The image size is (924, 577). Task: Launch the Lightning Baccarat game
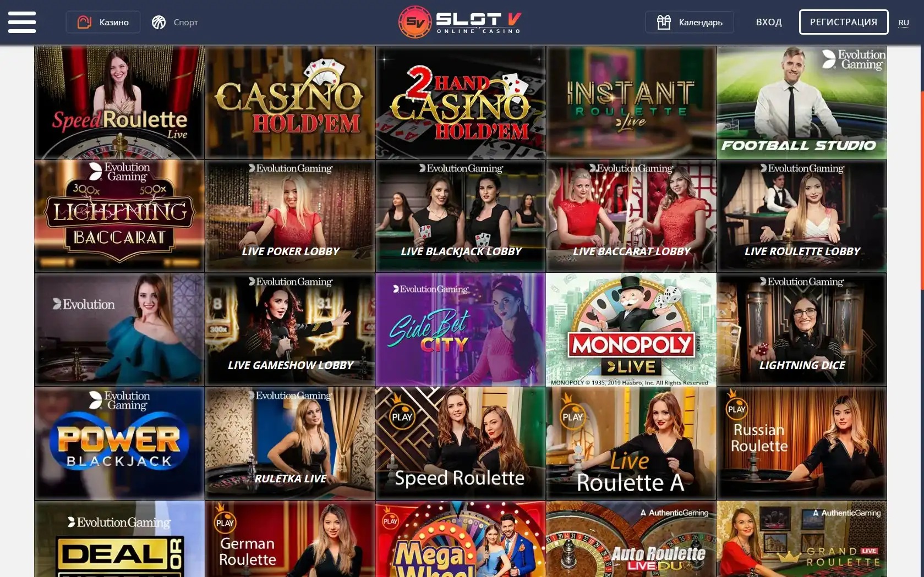click(x=119, y=216)
